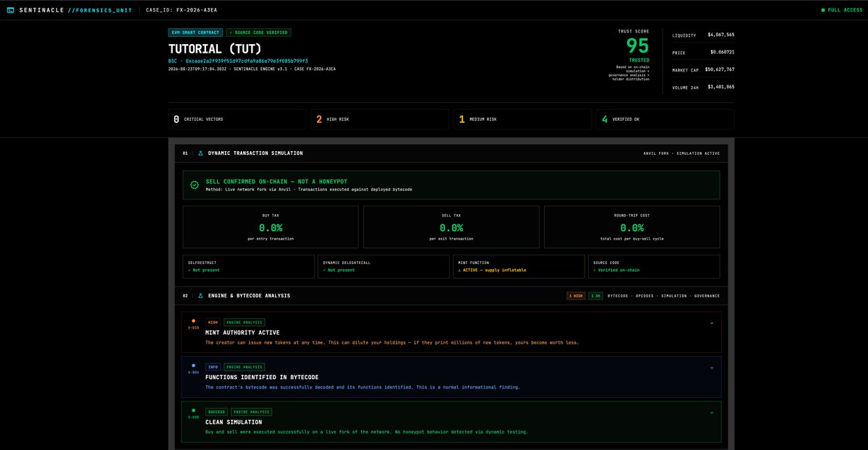The height and width of the screenshot is (450, 868).
Task: Click the HIGH severity tag on Mint Authority
Action: pos(213,323)
